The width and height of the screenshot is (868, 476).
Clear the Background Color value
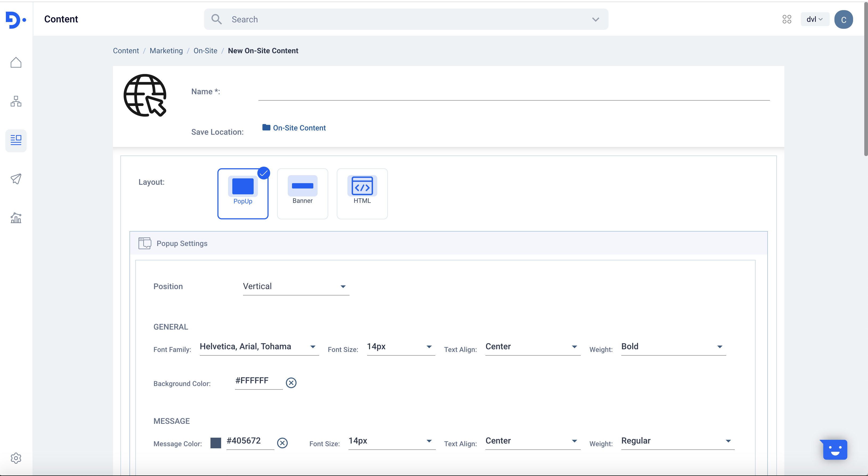tap(291, 383)
